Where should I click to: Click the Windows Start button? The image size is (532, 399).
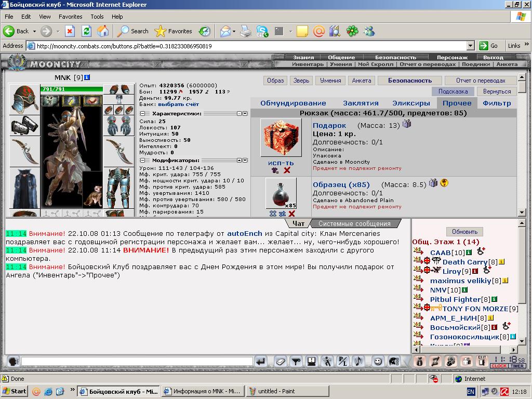tap(15, 391)
